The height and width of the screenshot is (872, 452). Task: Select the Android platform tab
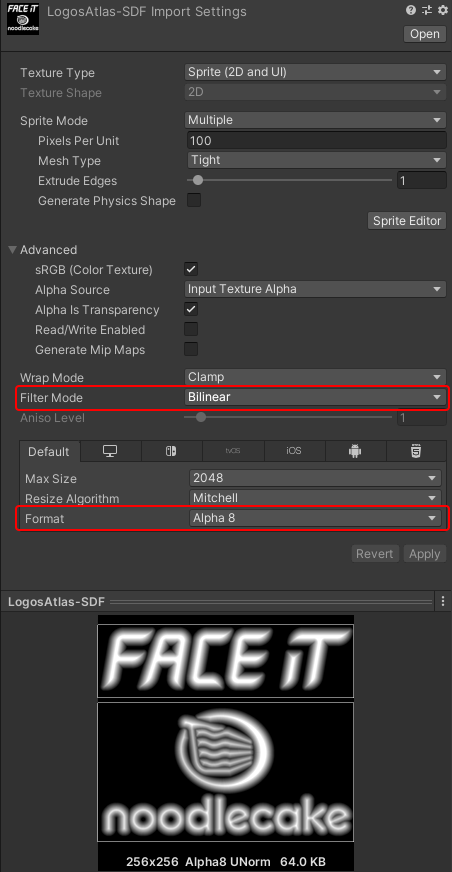coord(355,451)
